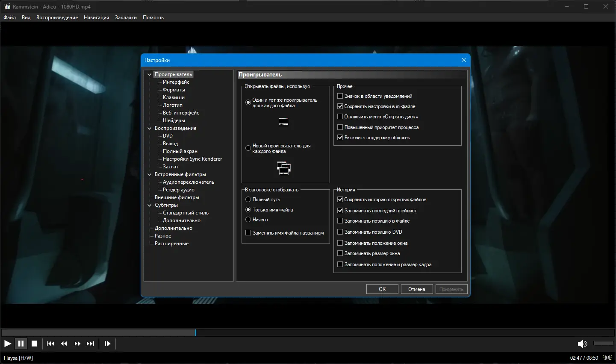Select 'Один и тот же проигрыватель' radio option
The width and height of the screenshot is (616, 364).
[x=248, y=103]
